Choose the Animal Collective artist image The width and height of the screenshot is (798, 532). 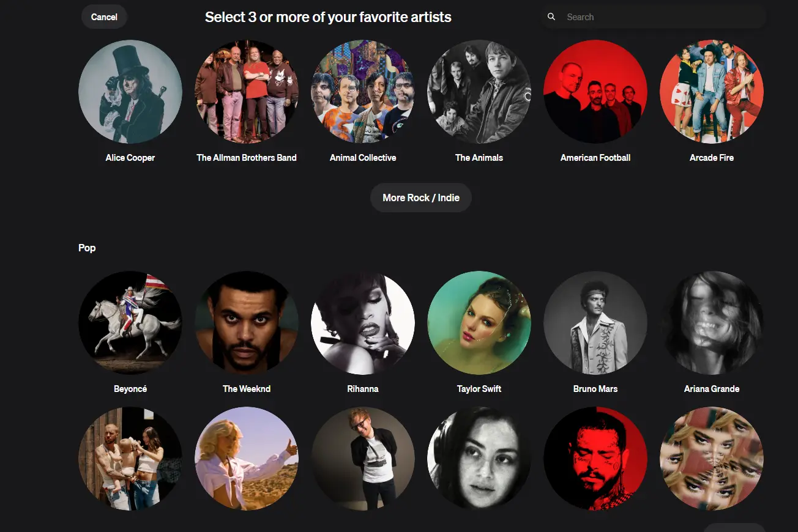point(363,92)
